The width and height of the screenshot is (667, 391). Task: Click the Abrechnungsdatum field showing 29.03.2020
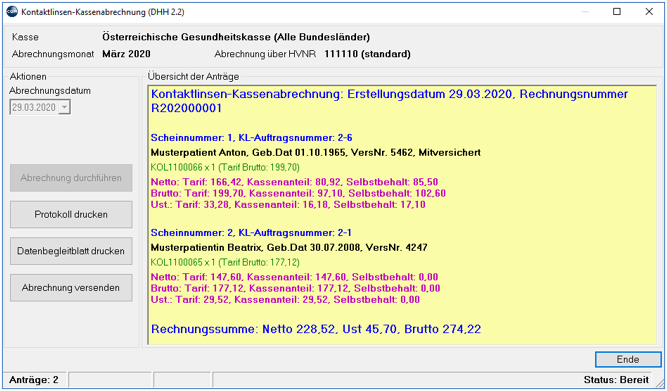coord(40,107)
